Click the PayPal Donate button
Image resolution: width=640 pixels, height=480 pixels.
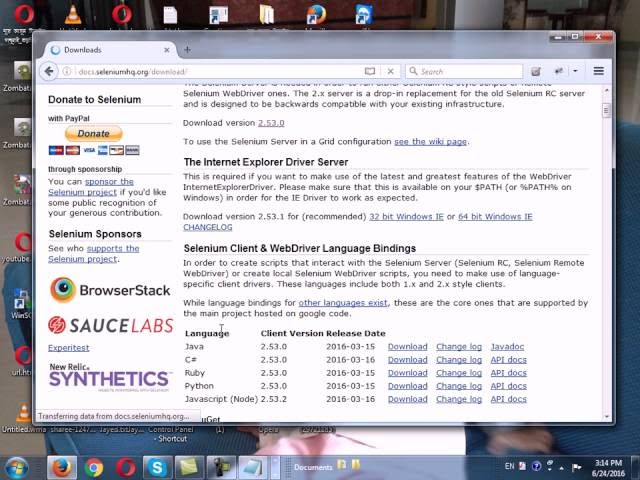[93, 133]
